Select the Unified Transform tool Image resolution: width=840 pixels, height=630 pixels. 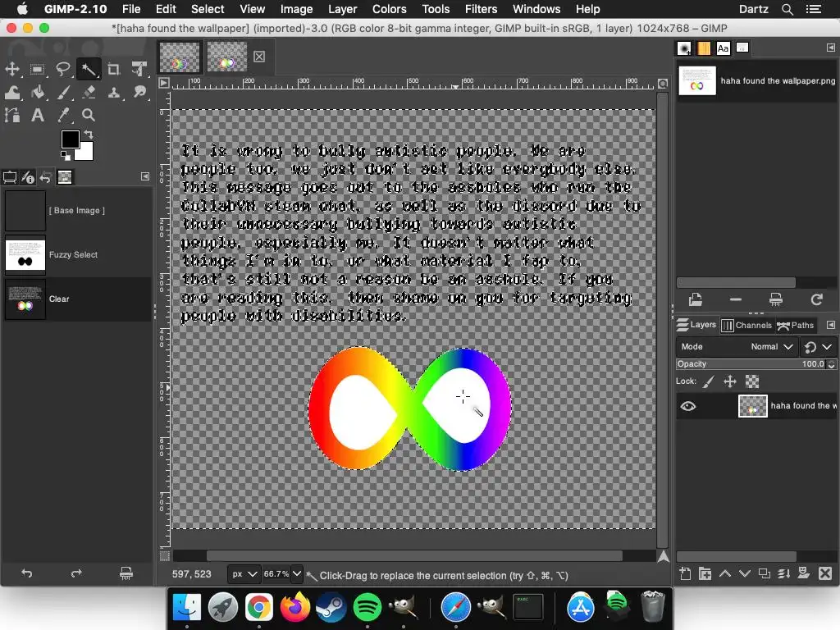point(139,69)
